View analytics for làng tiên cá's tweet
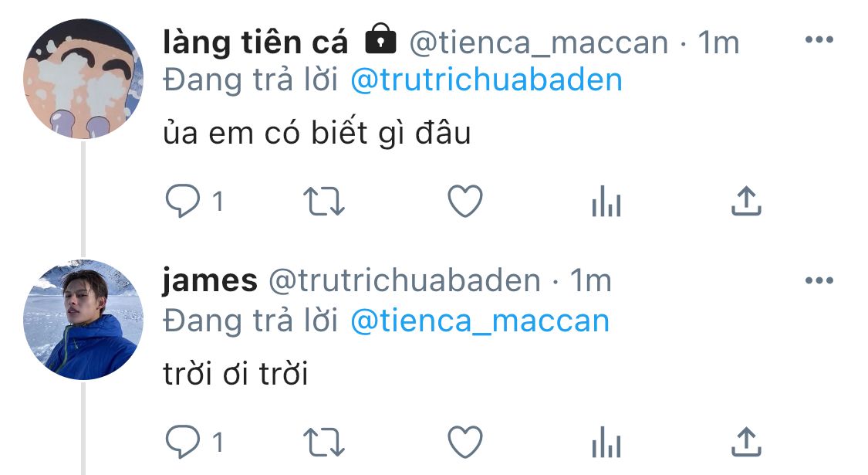This screenshot has height=475, width=868. [x=606, y=204]
